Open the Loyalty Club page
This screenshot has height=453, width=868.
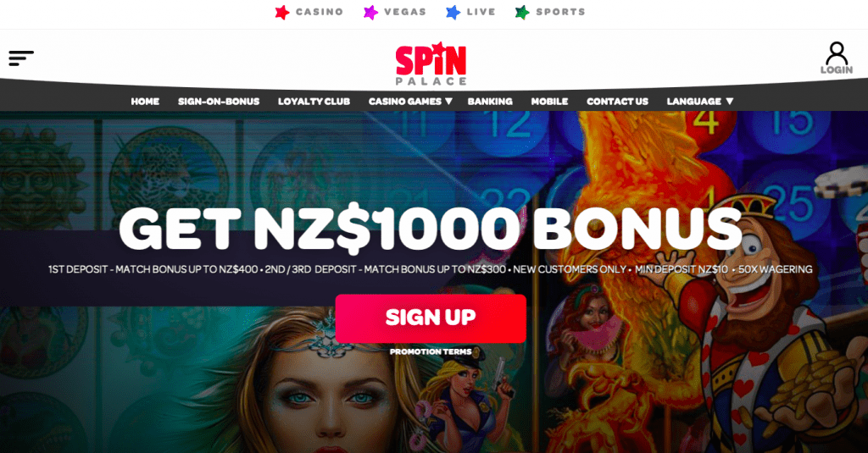coord(314,102)
